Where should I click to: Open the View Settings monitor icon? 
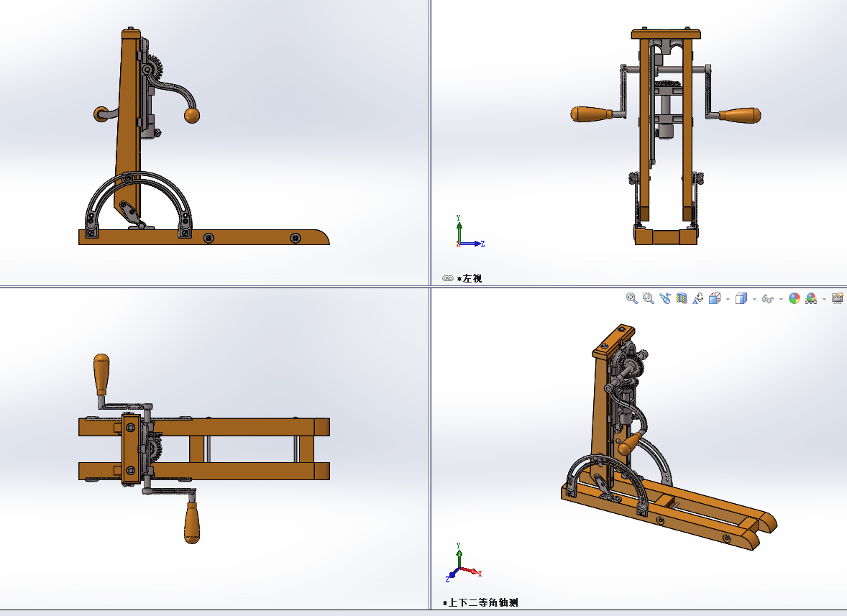[x=838, y=298]
